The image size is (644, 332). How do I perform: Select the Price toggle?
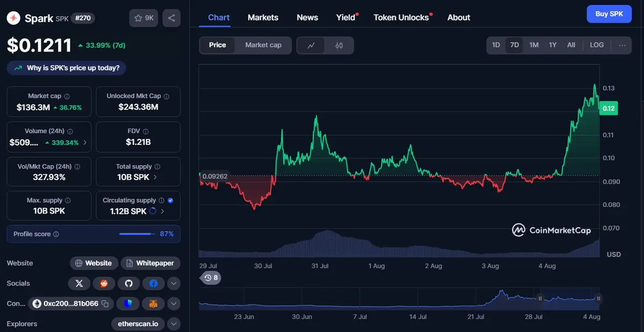pyautogui.click(x=218, y=45)
